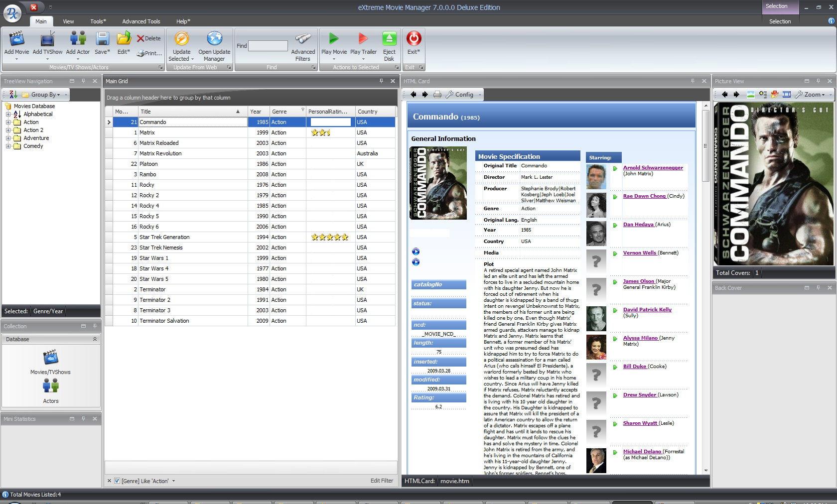Click the Edit folder icon

124,39
